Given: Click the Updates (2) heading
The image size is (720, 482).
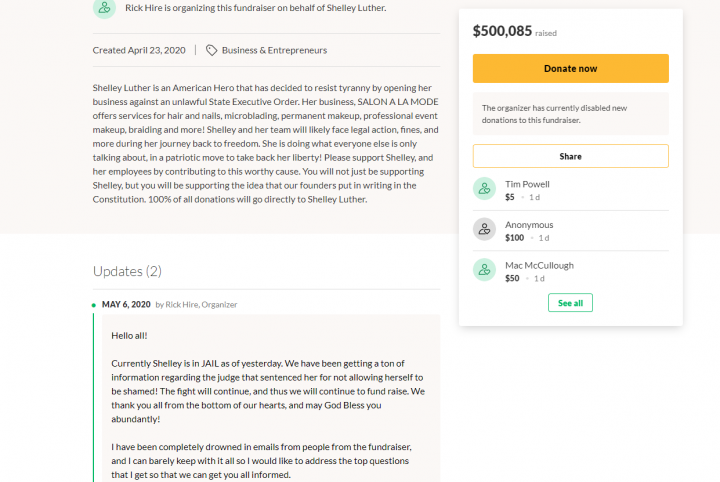Looking at the screenshot, I should click(127, 271).
